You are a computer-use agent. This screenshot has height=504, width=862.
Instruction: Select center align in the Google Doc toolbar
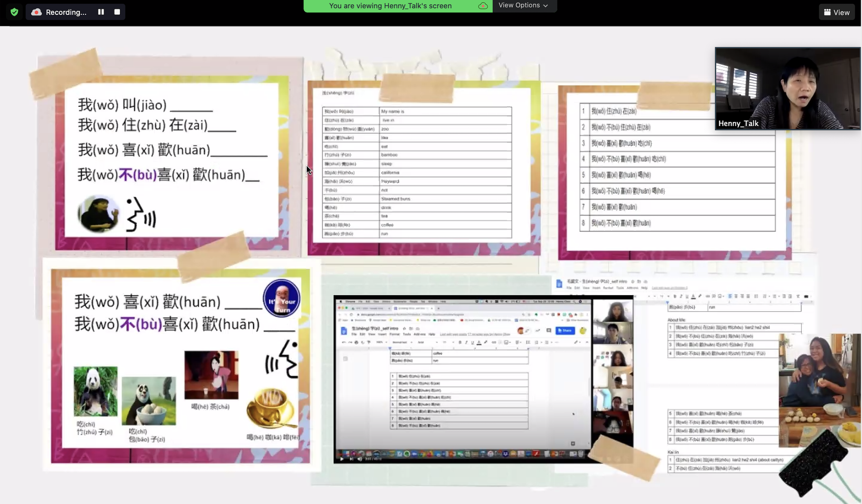pyautogui.click(x=736, y=296)
